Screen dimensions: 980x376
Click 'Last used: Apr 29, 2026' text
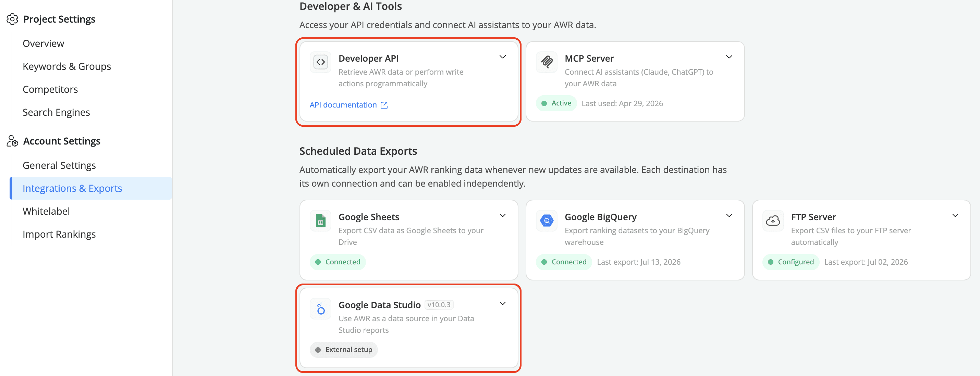(x=622, y=103)
